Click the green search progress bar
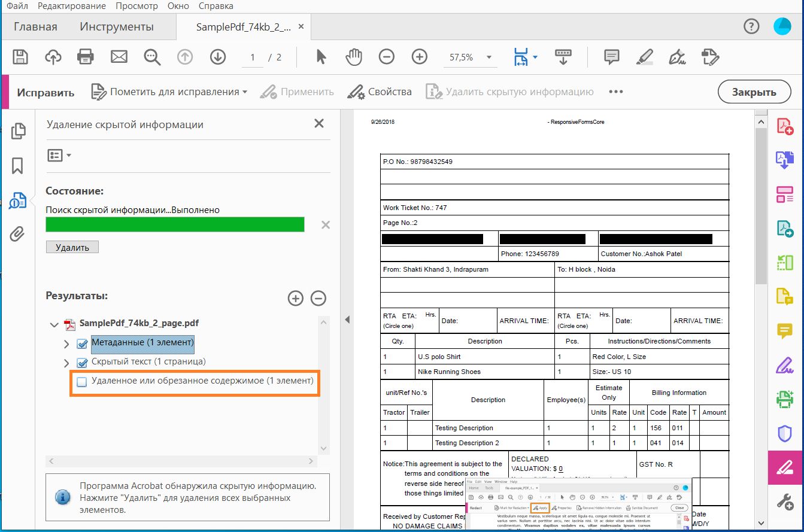 [175, 224]
